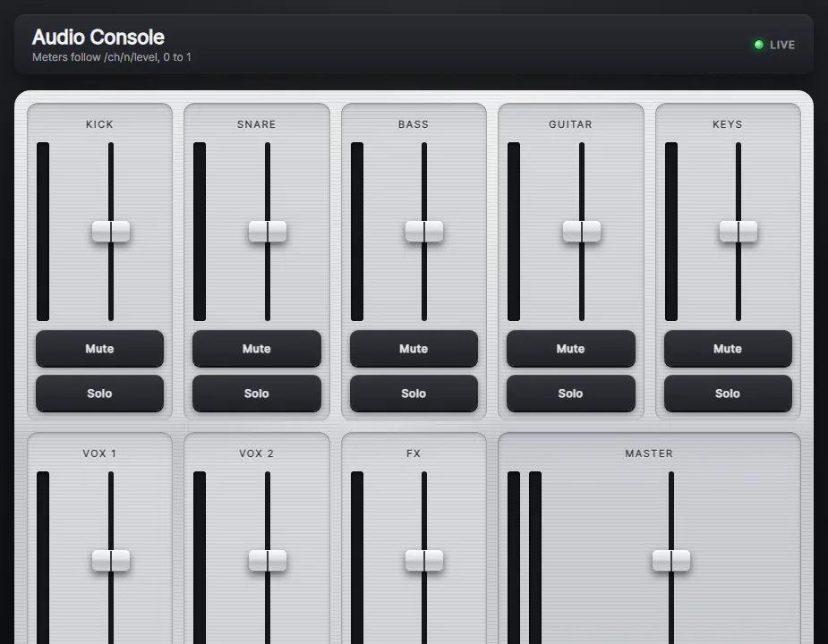Mute the GUITAR channel

point(571,349)
